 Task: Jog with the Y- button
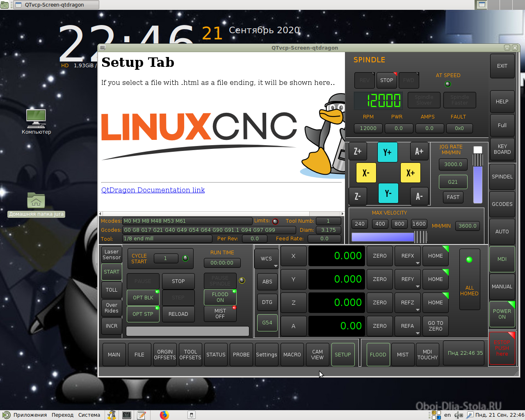[x=388, y=193]
